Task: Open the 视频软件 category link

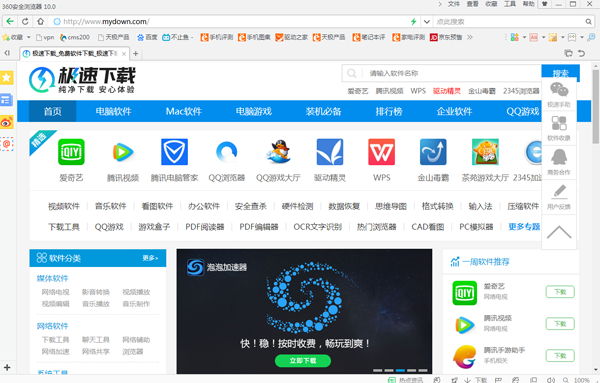Action: 64,206
